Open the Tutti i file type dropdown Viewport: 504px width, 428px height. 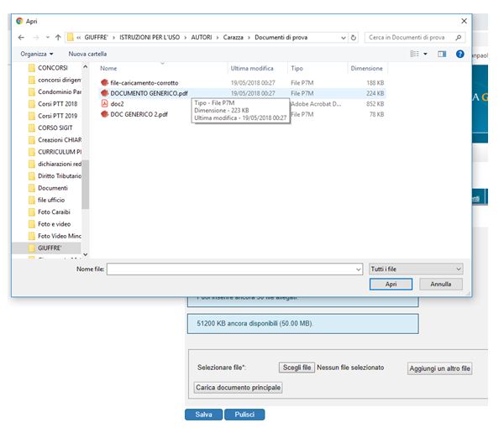click(415, 269)
